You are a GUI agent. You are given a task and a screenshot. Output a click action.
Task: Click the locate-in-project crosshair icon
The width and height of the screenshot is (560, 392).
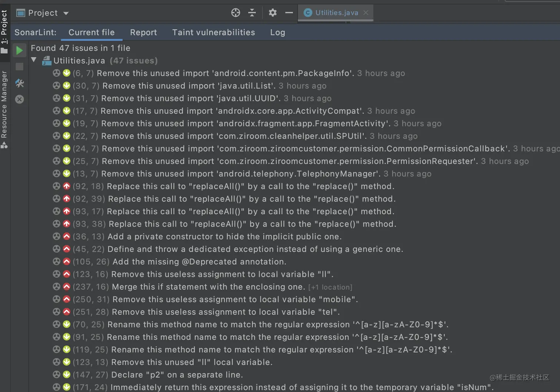[x=236, y=13]
